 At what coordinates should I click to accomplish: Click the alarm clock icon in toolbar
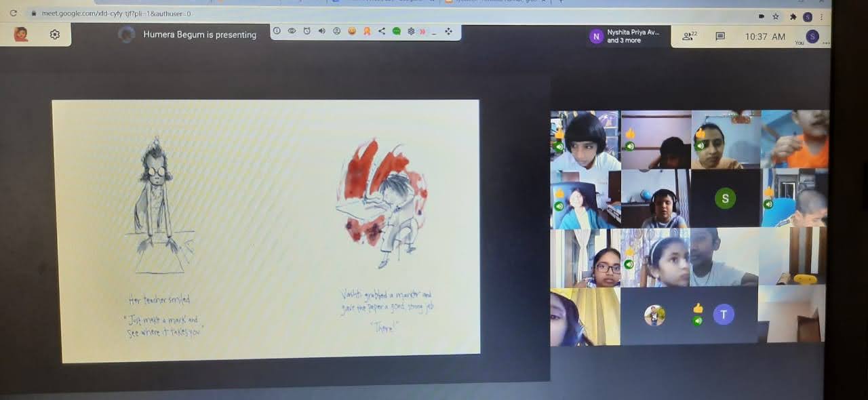(x=307, y=31)
